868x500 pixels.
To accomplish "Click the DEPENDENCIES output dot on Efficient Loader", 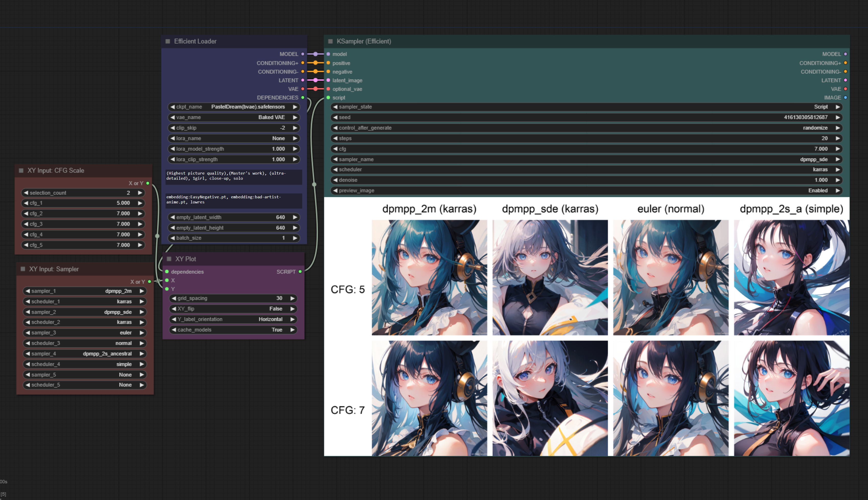I will pyautogui.click(x=302, y=97).
